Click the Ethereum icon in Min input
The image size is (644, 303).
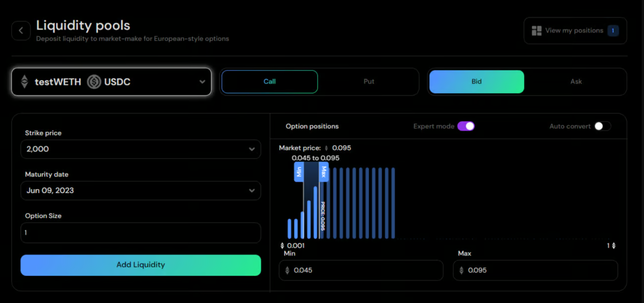(288, 270)
